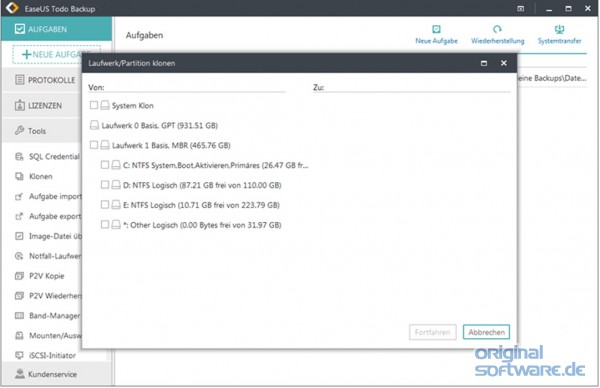This screenshot has width=600, height=388.
Task: Click the Band-Manager icon
Action: click(19, 316)
